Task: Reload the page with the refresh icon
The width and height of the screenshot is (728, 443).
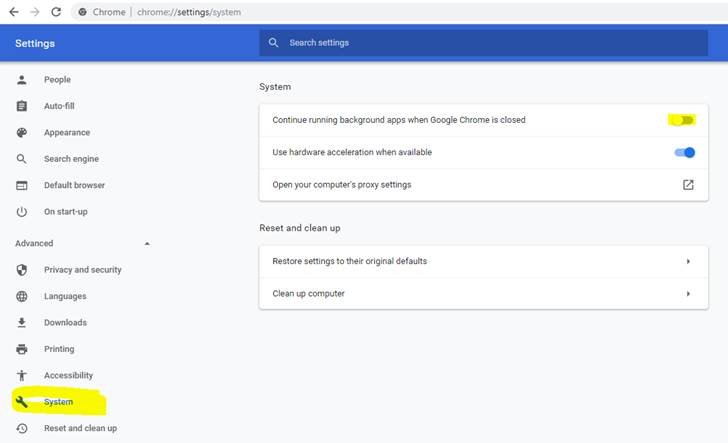Action: (x=56, y=12)
